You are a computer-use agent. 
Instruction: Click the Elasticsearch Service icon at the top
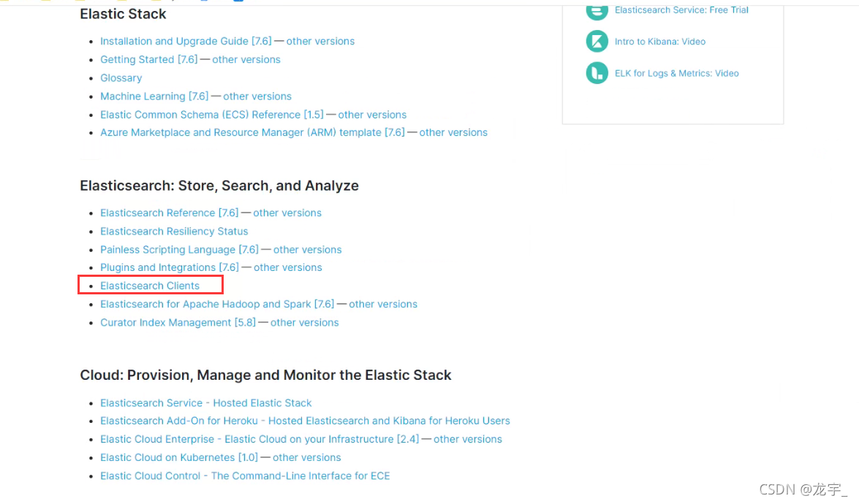pyautogui.click(x=597, y=12)
